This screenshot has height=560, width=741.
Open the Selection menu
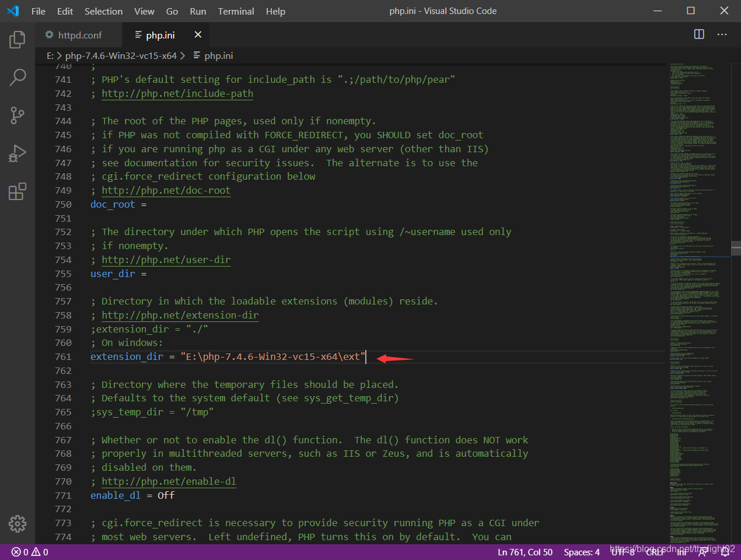103,11
